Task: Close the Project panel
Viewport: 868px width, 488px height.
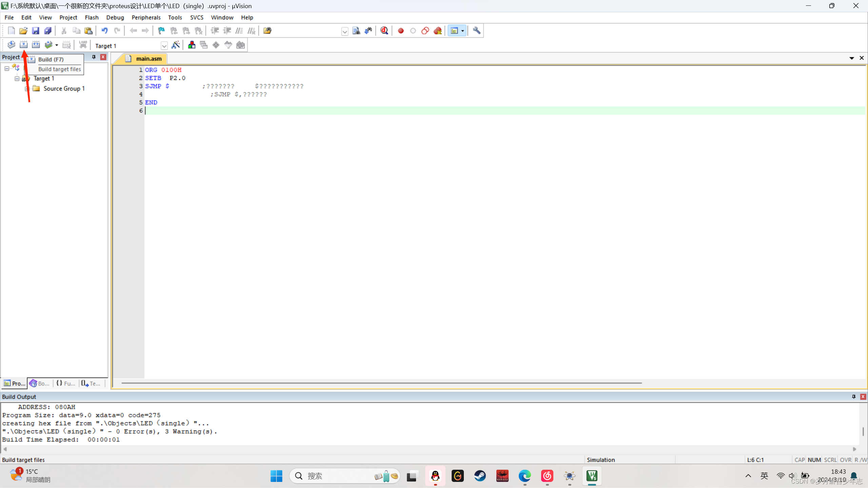Action: [103, 57]
